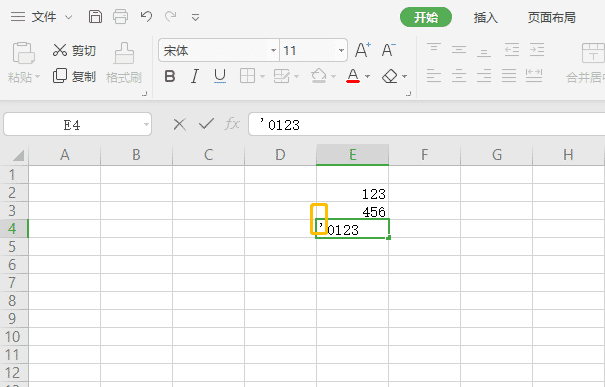This screenshot has height=387, width=605.
Task: Click the Format Painter (格式刷) brush
Action: tap(124, 63)
